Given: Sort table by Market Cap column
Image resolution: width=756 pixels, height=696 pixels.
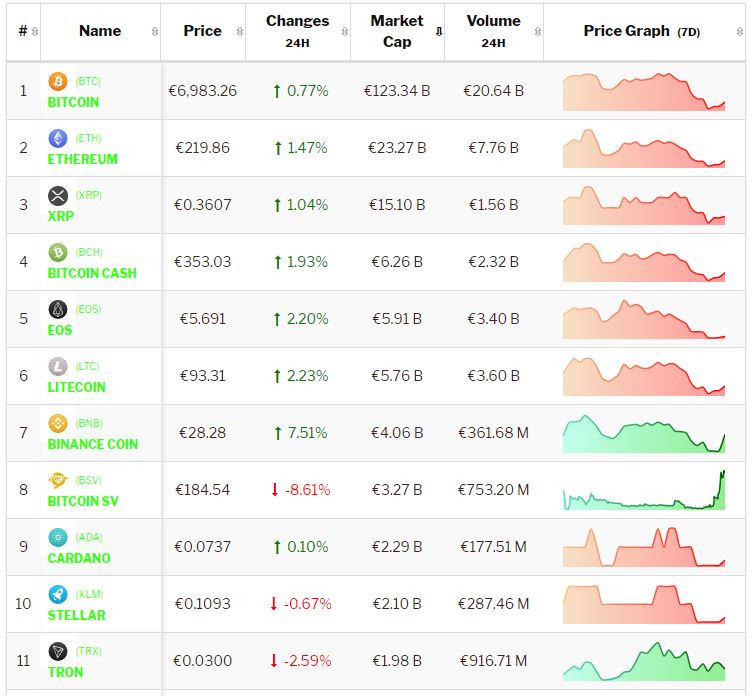Looking at the screenshot, I should coord(397,31).
